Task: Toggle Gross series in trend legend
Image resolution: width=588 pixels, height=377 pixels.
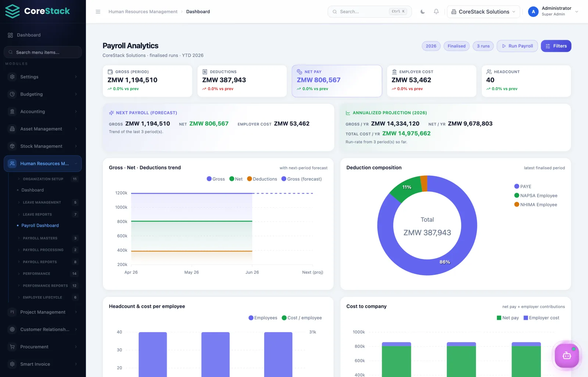Action: [216, 179]
